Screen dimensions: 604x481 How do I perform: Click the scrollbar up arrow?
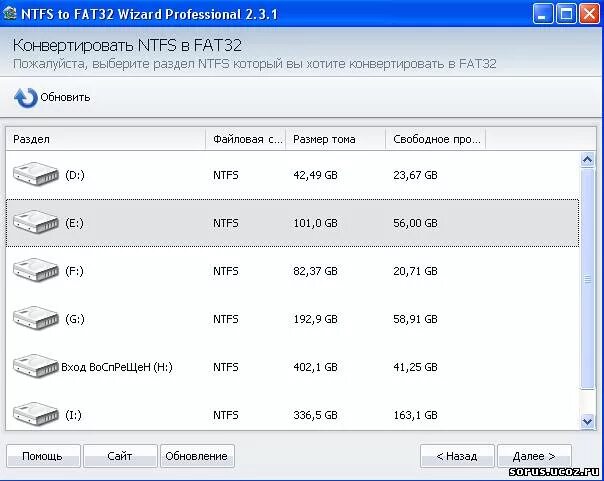587,159
